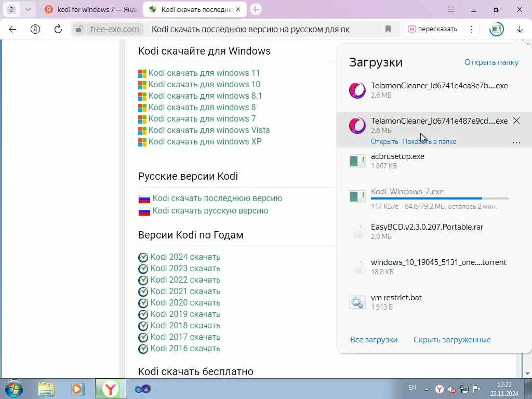Screen dimensions: 532x399
Task: Open a new tab with plus button
Action: click(256, 9)
